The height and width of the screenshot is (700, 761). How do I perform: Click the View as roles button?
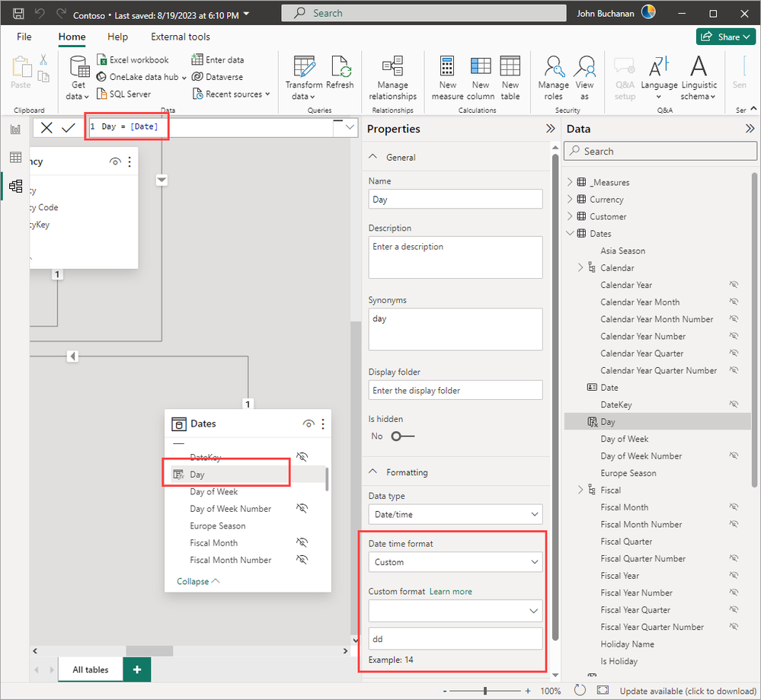[x=584, y=78]
